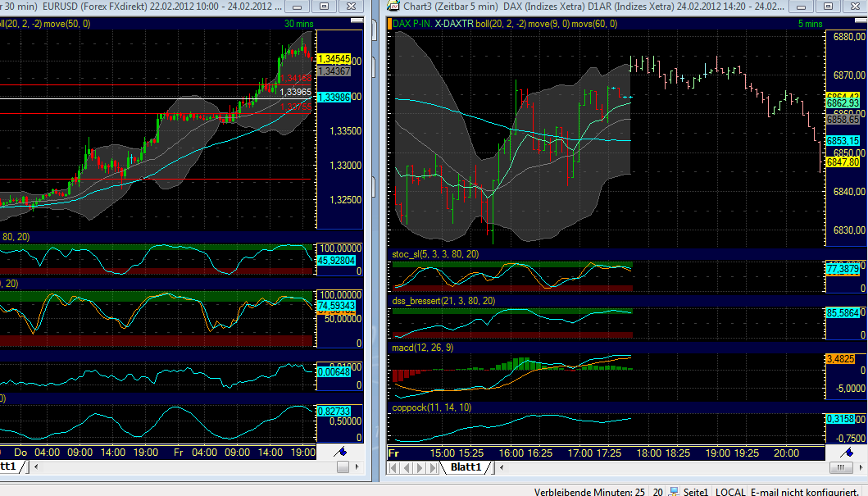
Task: Toggle the 77,3879 stochastic value label
Action: pos(844,267)
